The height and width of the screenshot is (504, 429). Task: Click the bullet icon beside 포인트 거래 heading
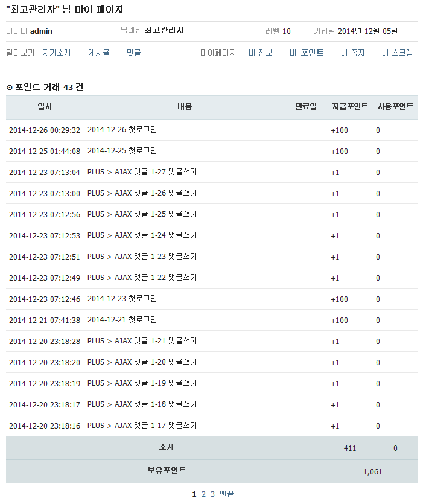coord(9,88)
